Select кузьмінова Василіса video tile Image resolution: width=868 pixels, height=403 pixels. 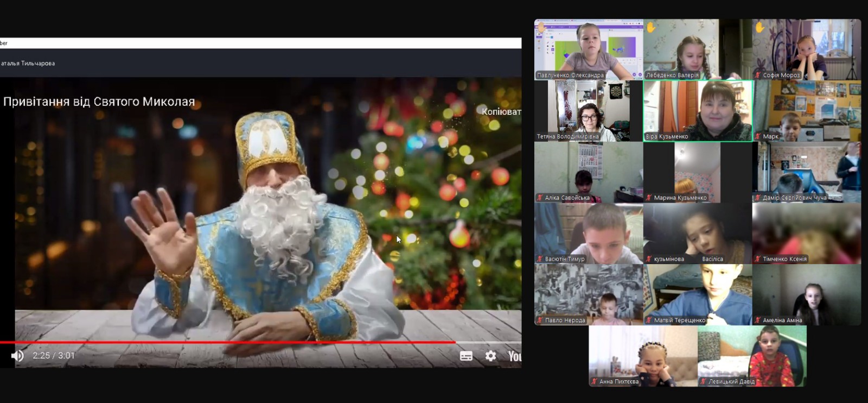coord(698,234)
